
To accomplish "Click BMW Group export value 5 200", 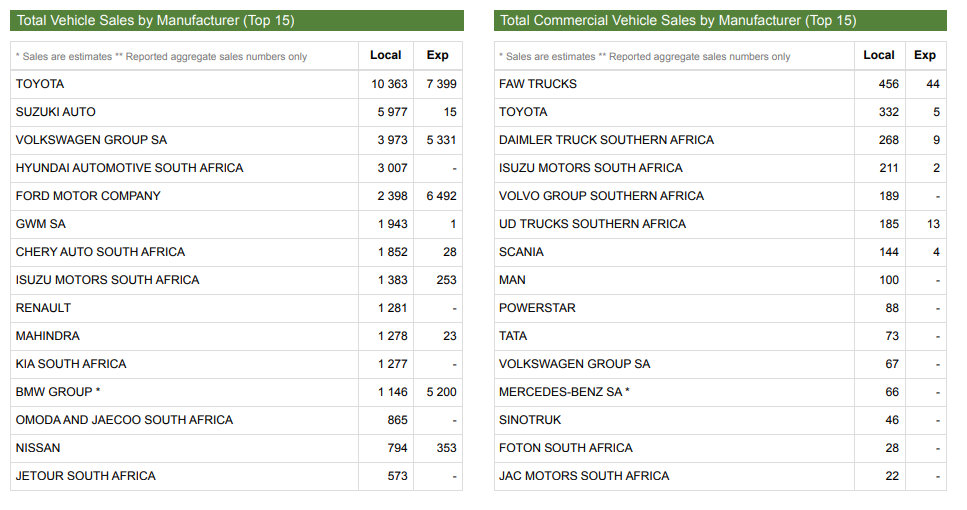I will (x=442, y=392).
